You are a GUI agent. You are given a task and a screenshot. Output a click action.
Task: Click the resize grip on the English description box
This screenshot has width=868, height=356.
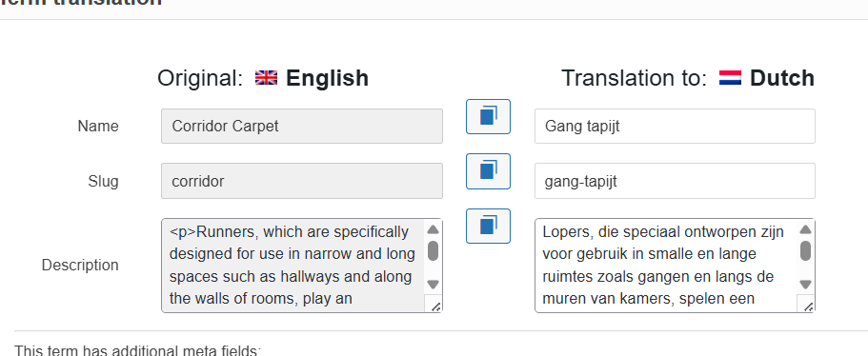pos(435,306)
